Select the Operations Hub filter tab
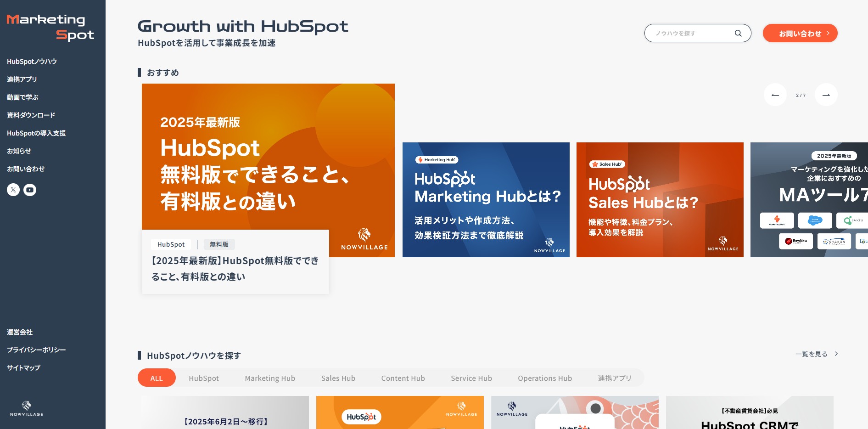This screenshot has height=429, width=868. tap(545, 378)
